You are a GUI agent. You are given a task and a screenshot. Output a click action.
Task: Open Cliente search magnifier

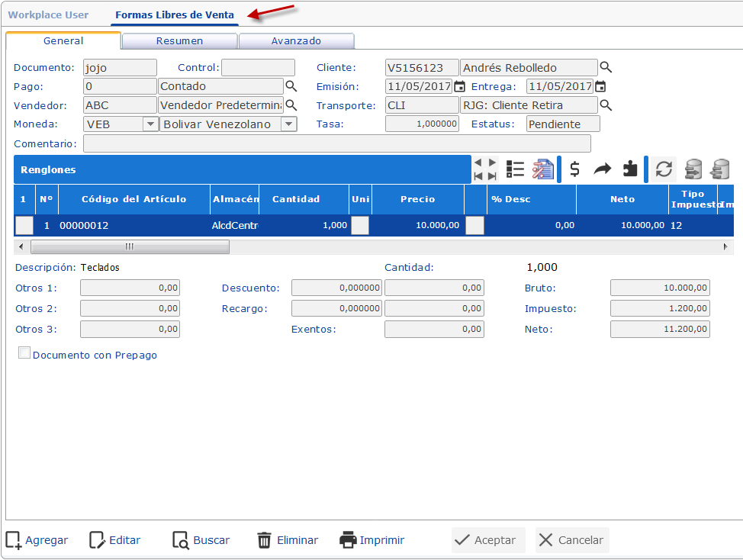[606, 67]
